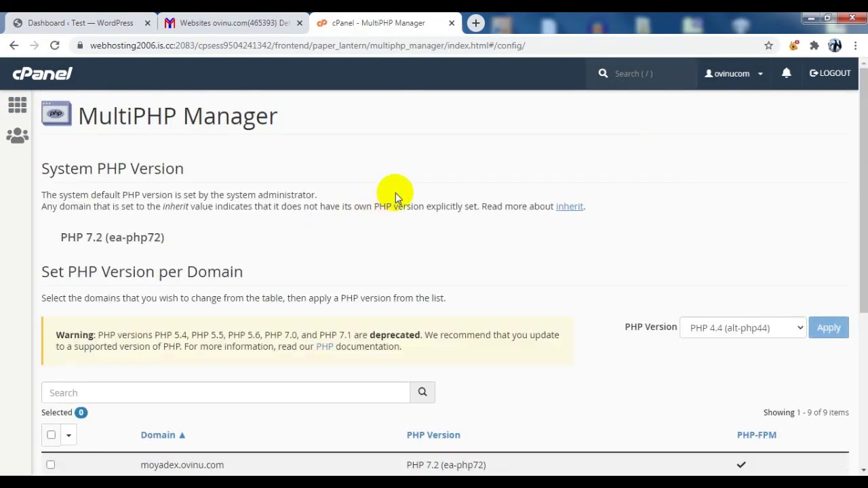Click the Apply button

point(829,327)
